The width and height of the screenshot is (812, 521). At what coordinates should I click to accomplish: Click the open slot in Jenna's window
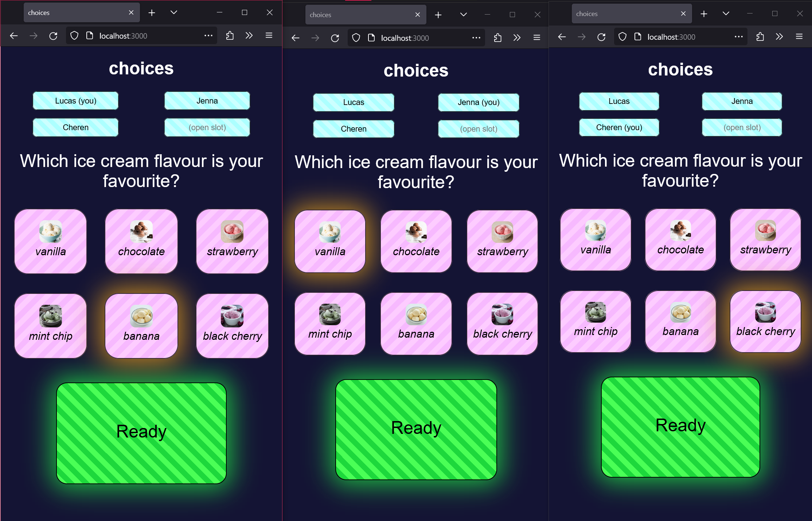click(x=478, y=129)
